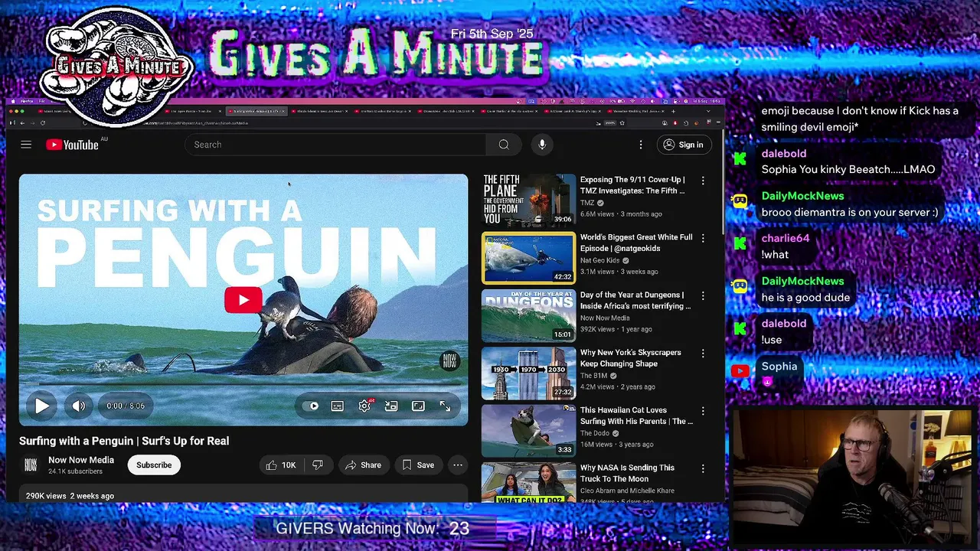Open options menu for Why New York's Skyscrapers
The image size is (980, 551).
click(x=703, y=354)
